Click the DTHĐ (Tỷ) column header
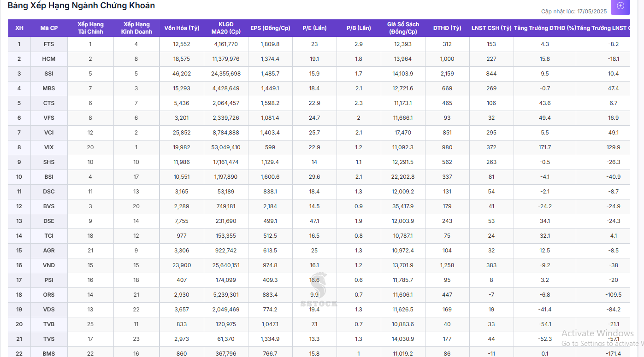 447,28
